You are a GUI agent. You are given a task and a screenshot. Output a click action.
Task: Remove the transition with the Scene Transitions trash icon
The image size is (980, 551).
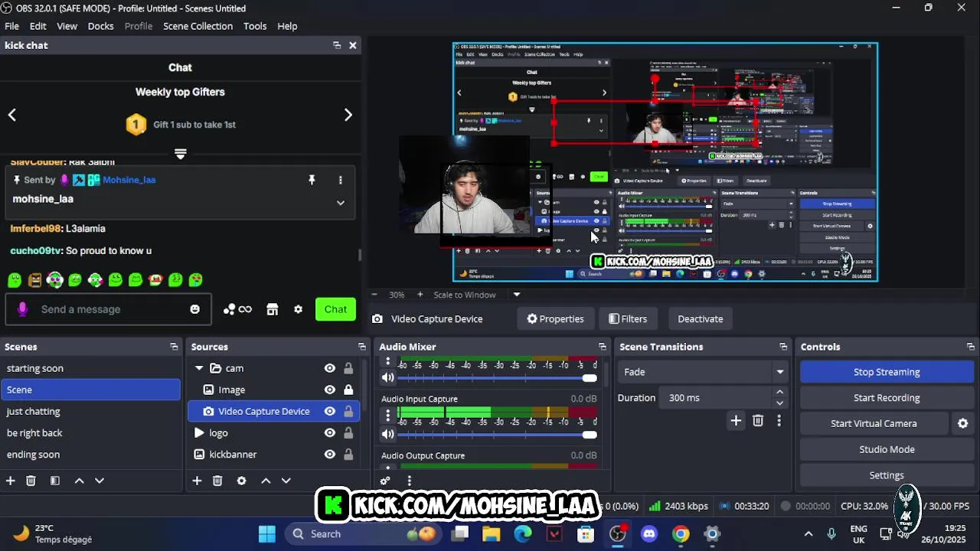[758, 420]
